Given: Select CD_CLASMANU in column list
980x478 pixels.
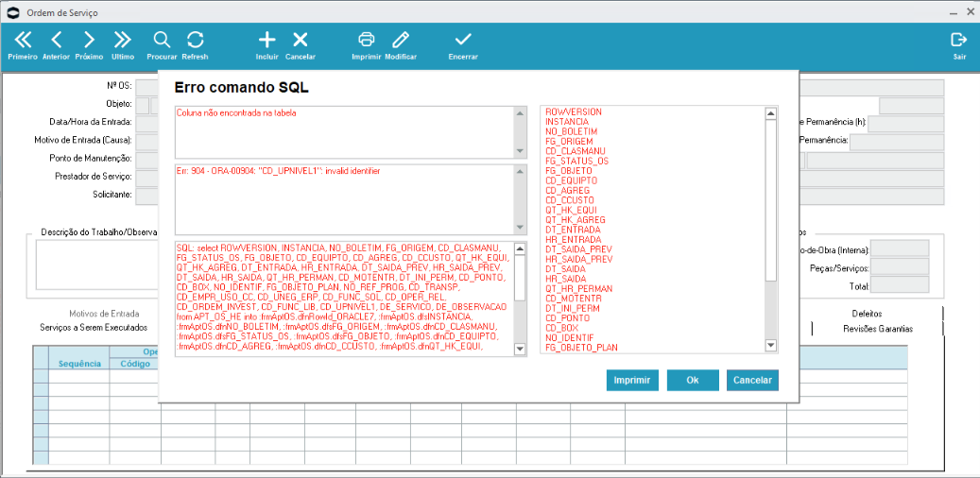Looking at the screenshot, I should (575, 151).
